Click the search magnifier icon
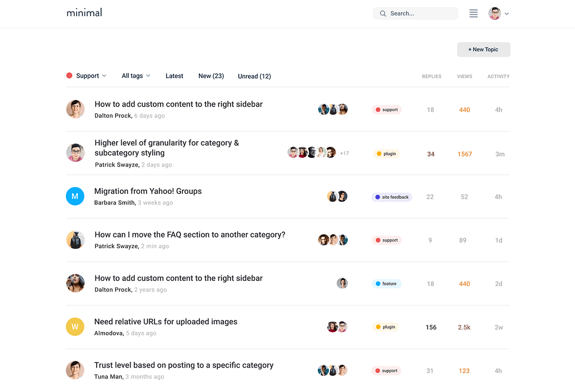575x392 pixels. tap(383, 13)
